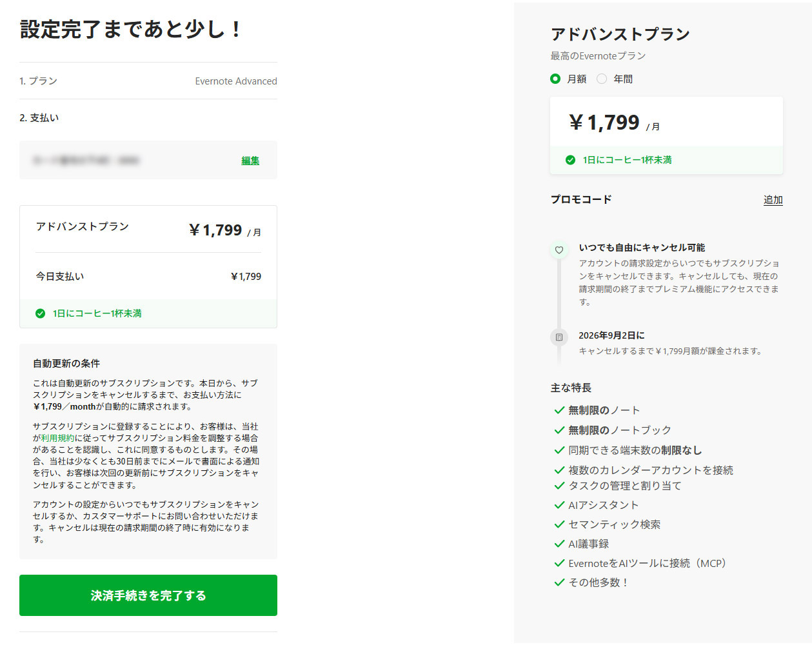Open the 利用規約 terms link
Viewport: 812px width, 645px height.
pyautogui.click(x=57, y=438)
